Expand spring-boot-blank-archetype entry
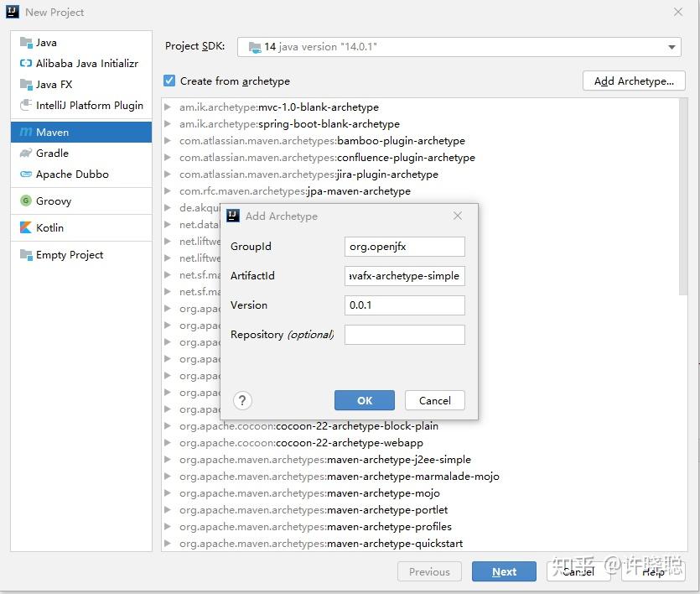 [168, 123]
